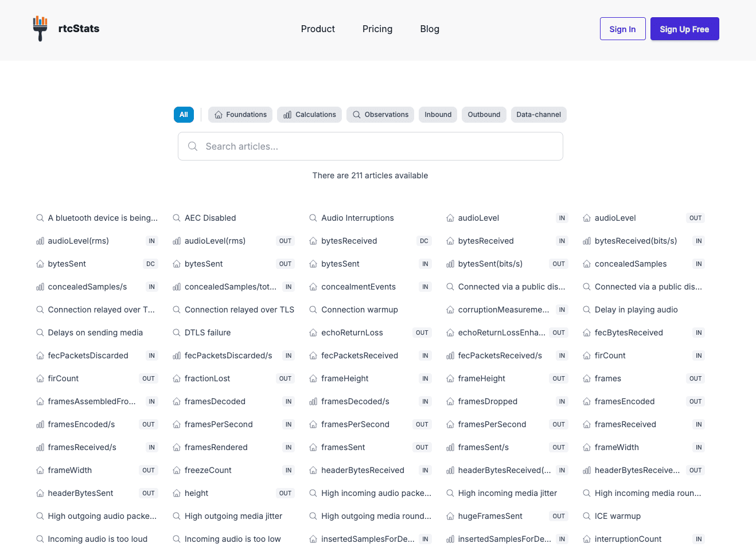Click the bar-chart icon beside Calculations filter

(x=286, y=115)
